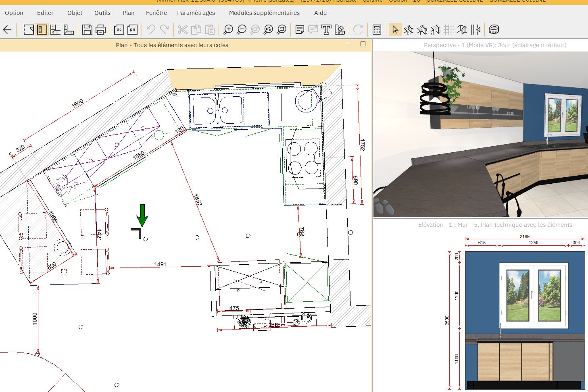The image size is (588, 392).
Task: Print the plan using the printer icon
Action: [100, 29]
